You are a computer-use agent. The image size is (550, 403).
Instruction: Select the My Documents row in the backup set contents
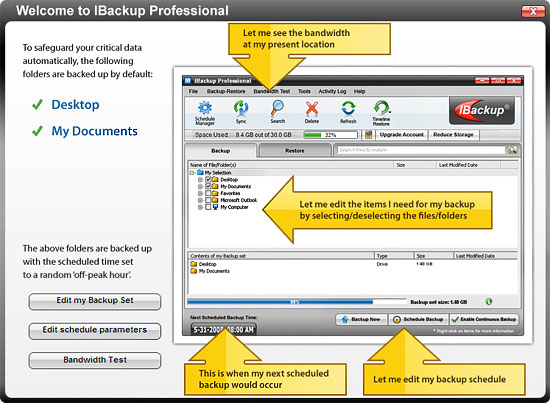(353, 271)
